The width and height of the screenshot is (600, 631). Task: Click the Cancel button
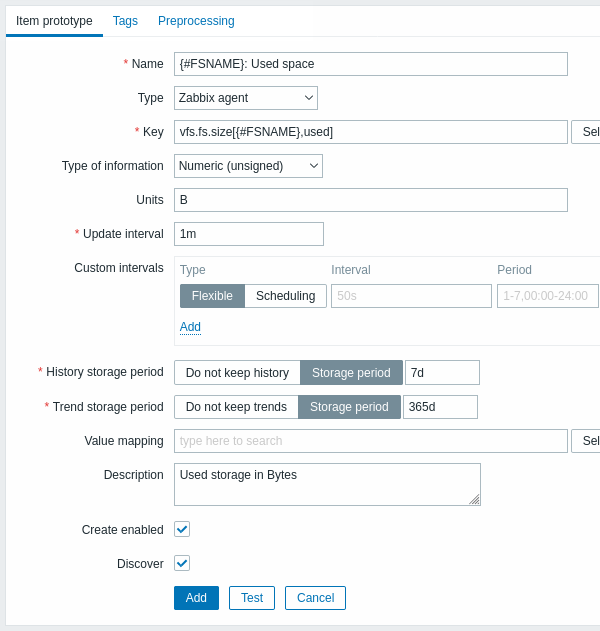pos(315,598)
